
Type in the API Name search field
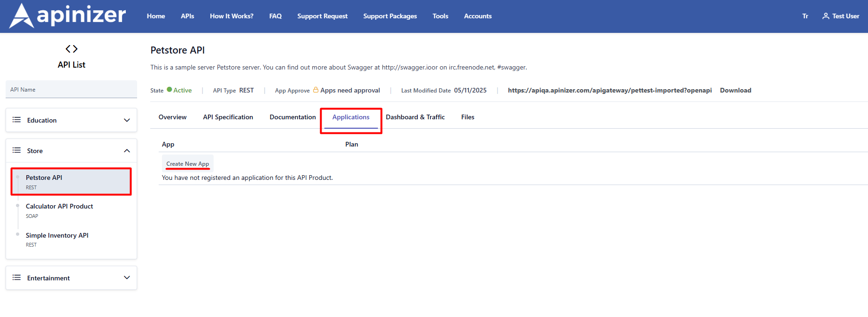(x=71, y=90)
